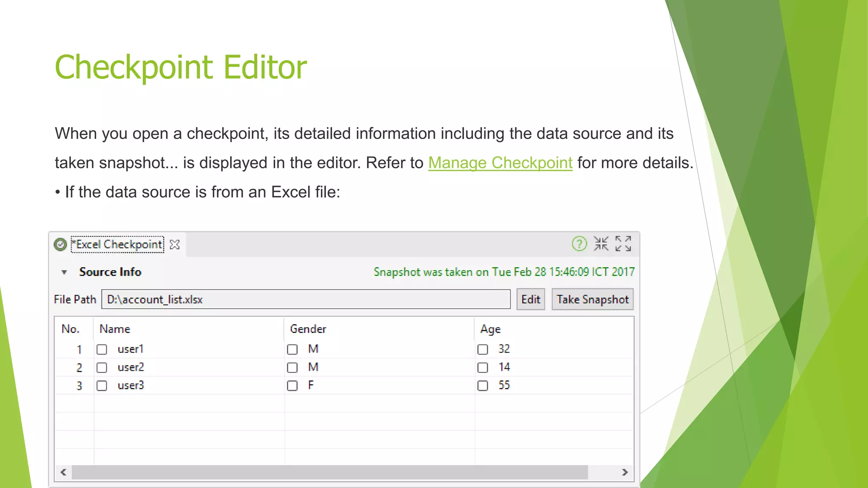The image size is (868, 488).
Task: Check the age 14 checkbox
Action: coord(482,368)
